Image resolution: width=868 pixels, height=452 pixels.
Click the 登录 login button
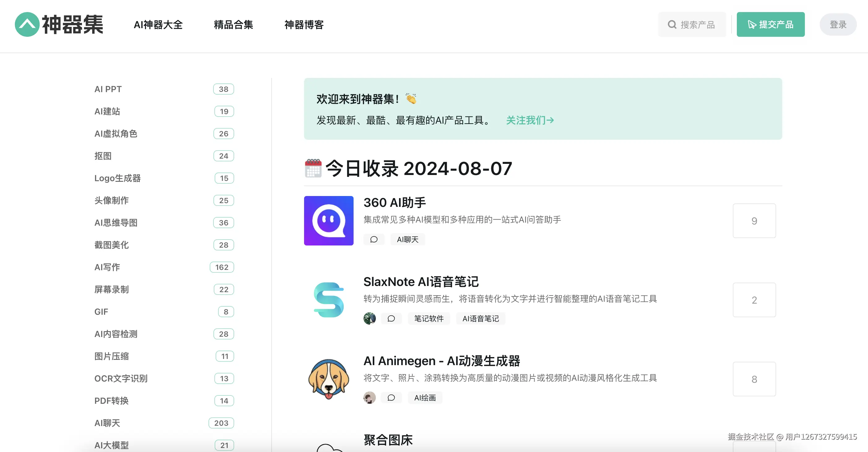tap(838, 25)
